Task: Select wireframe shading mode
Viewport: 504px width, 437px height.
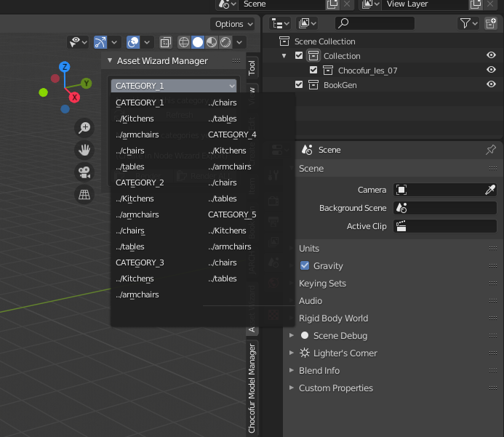Action: tap(183, 42)
